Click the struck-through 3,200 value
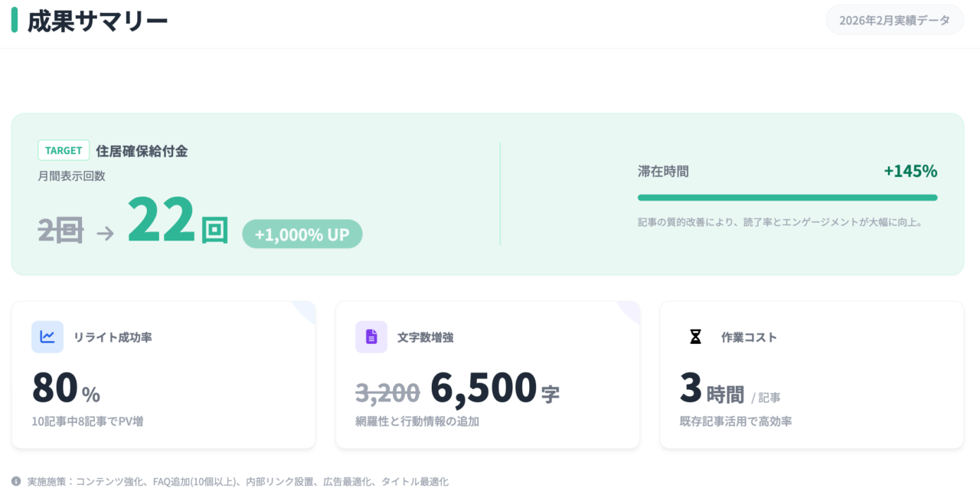The height and width of the screenshot is (498, 980). click(387, 392)
